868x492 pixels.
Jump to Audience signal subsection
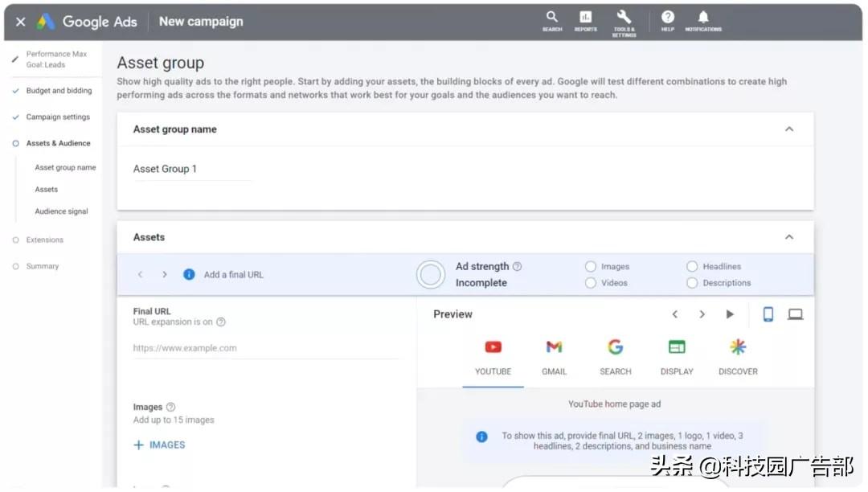(x=61, y=211)
